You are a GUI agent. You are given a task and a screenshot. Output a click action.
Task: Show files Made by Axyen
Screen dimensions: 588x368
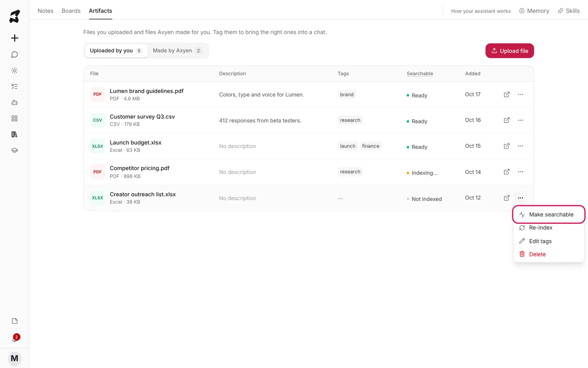177,51
